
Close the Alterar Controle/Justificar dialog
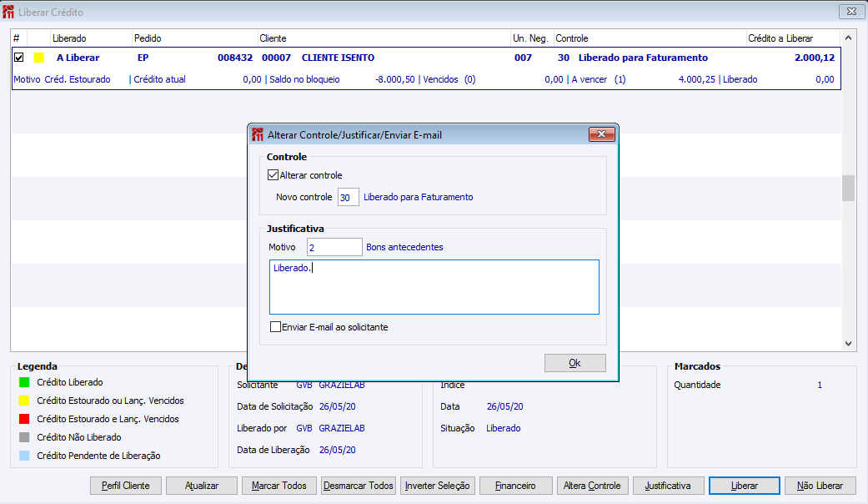(x=602, y=134)
